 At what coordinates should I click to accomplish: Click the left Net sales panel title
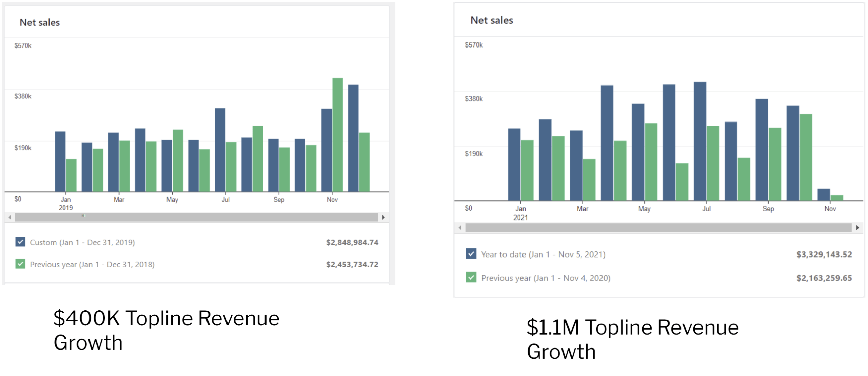point(40,22)
